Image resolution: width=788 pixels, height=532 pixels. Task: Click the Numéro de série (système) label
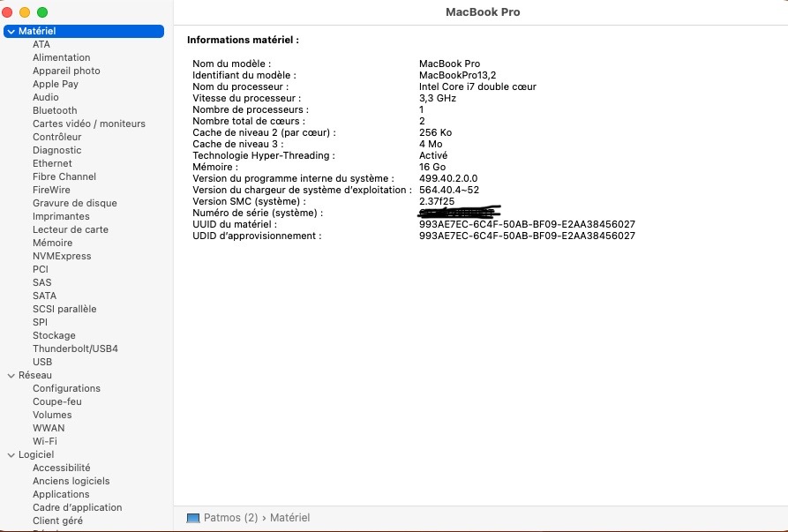tap(258, 213)
